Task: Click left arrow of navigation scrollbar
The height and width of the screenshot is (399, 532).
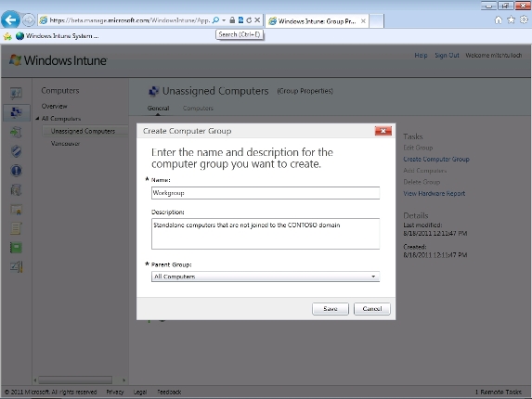Action: pyautogui.click(x=35, y=380)
